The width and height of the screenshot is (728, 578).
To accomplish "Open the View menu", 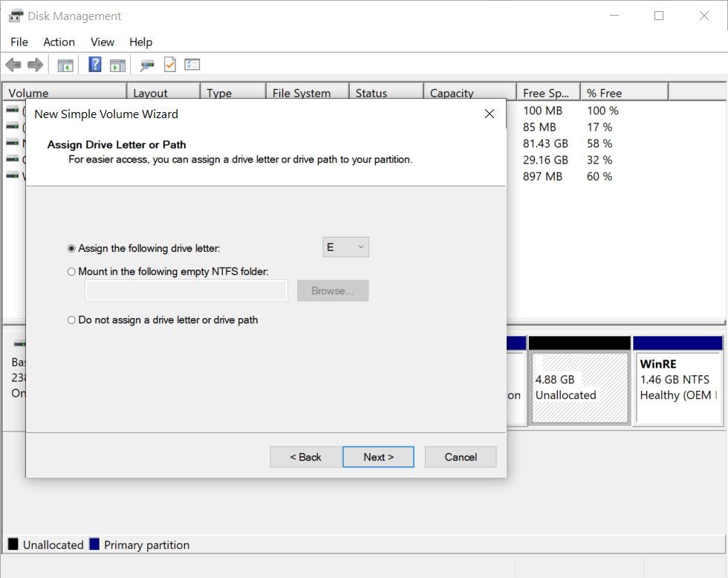I will (x=102, y=42).
